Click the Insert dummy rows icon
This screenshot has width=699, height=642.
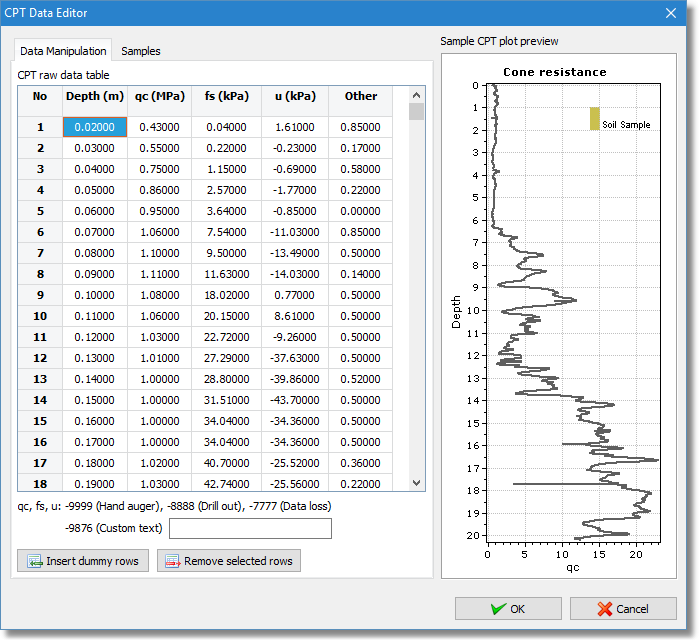pos(34,561)
